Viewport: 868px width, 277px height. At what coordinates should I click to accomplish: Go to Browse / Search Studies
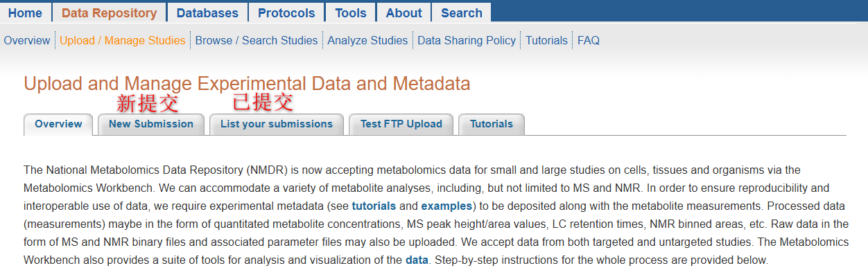pyautogui.click(x=257, y=40)
